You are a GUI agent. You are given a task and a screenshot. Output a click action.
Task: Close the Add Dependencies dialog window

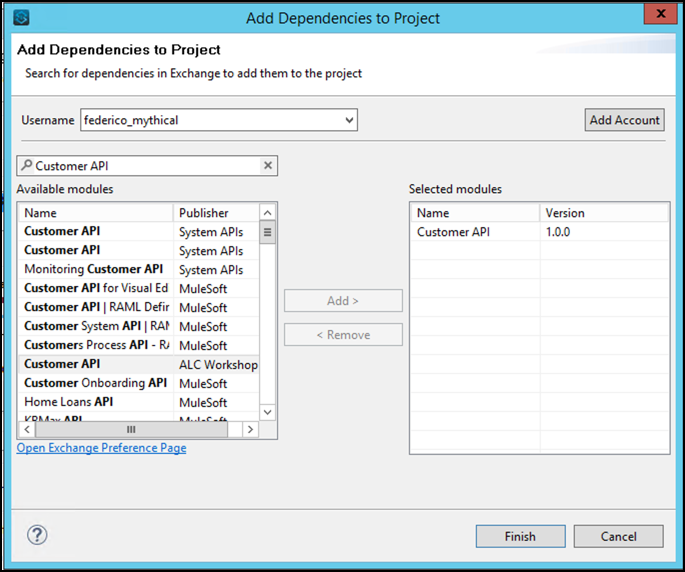(661, 14)
